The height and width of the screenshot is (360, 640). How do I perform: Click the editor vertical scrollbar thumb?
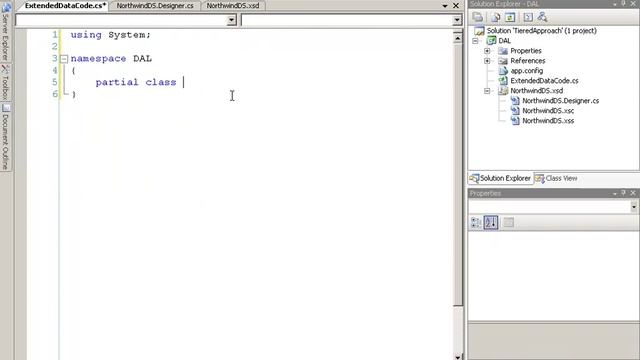point(458,174)
